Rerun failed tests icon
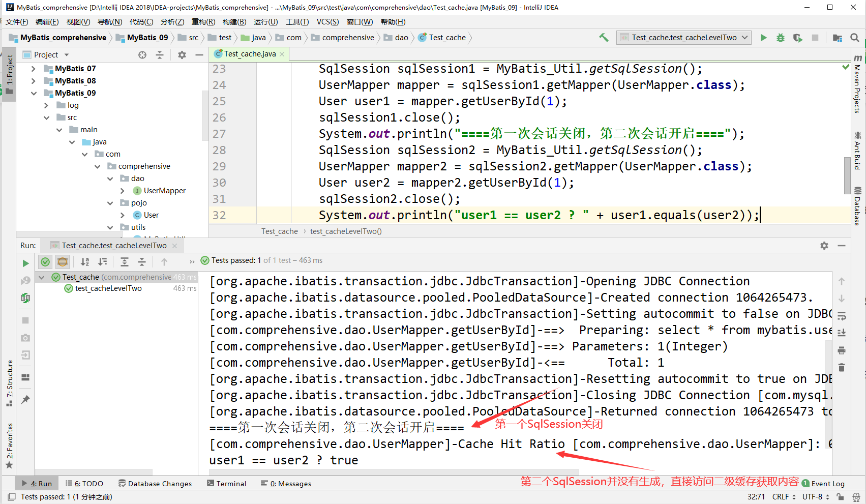Screen dimensions: 866x504 tap(25, 280)
